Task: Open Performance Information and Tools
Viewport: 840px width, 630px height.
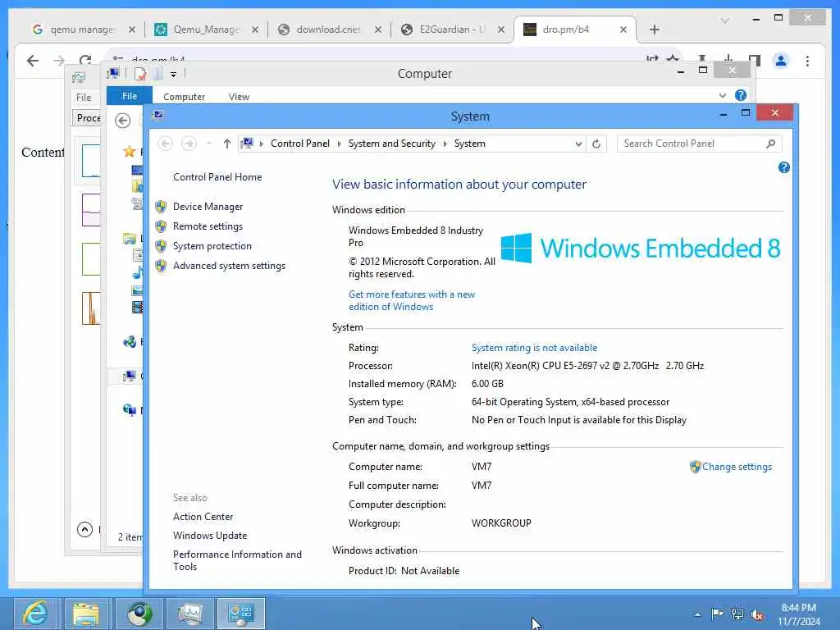Action: (x=237, y=561)
